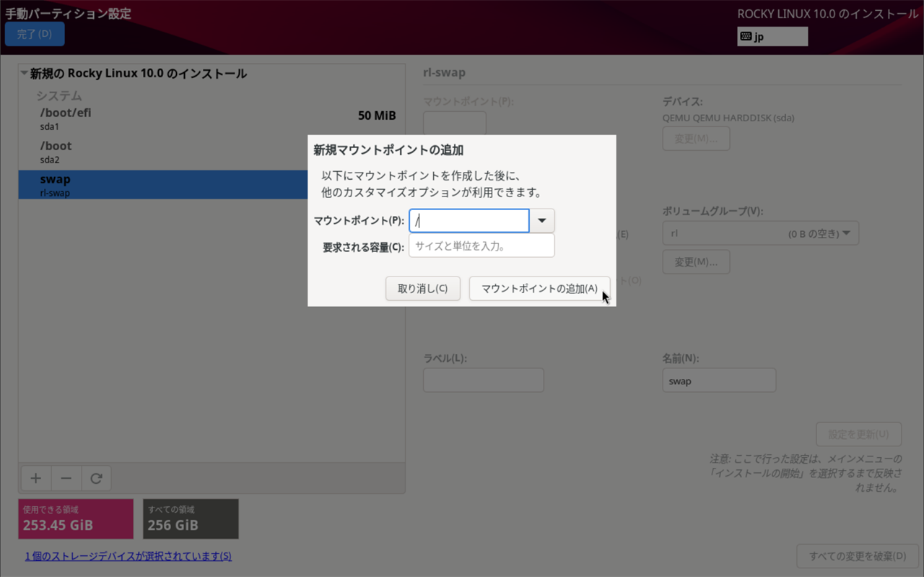Click the 完了 button
Screen dimensions: 924x577
point(34,33)
